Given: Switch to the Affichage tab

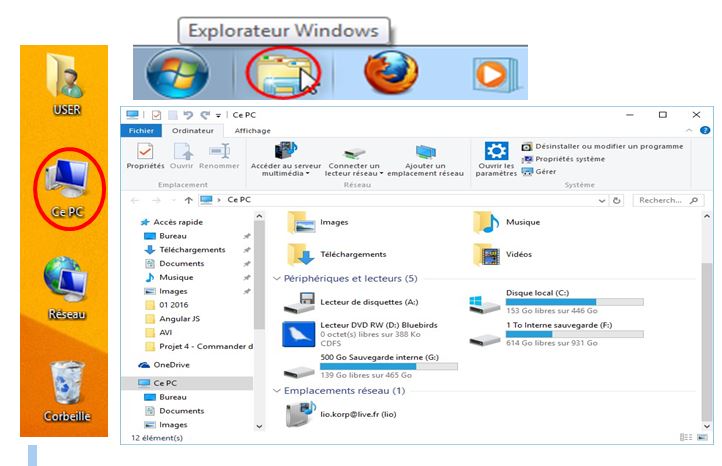Looking at the screenshot, I should coord(252,131).
